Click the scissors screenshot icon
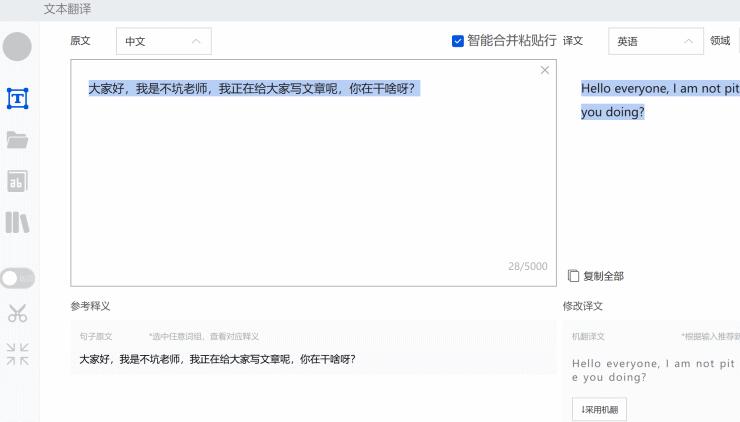Screen dimensions: 740x422 point(17,313)
